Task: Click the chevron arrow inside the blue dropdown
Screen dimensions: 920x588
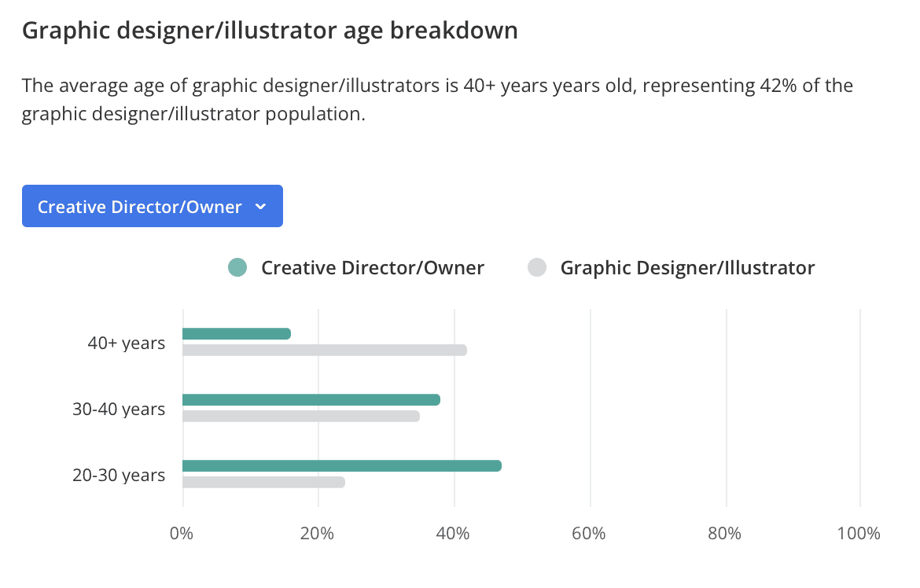Action: (262, 207)
